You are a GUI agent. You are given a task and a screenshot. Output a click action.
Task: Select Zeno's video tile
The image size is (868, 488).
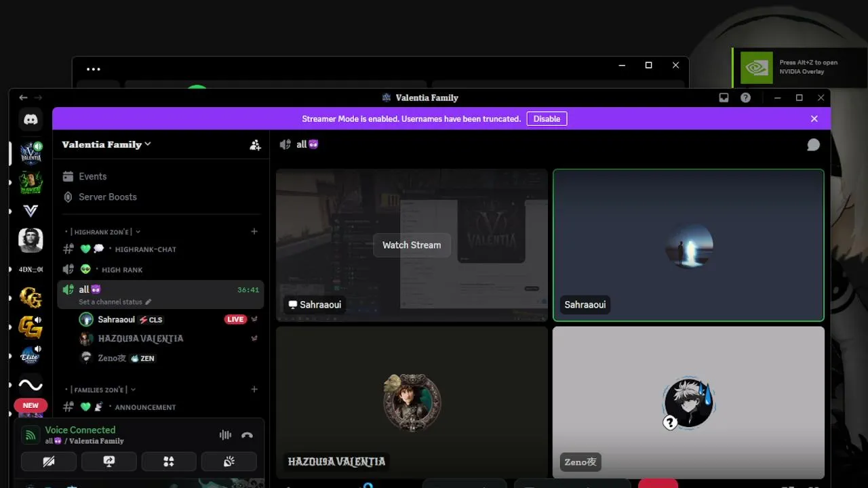[688, 403]
